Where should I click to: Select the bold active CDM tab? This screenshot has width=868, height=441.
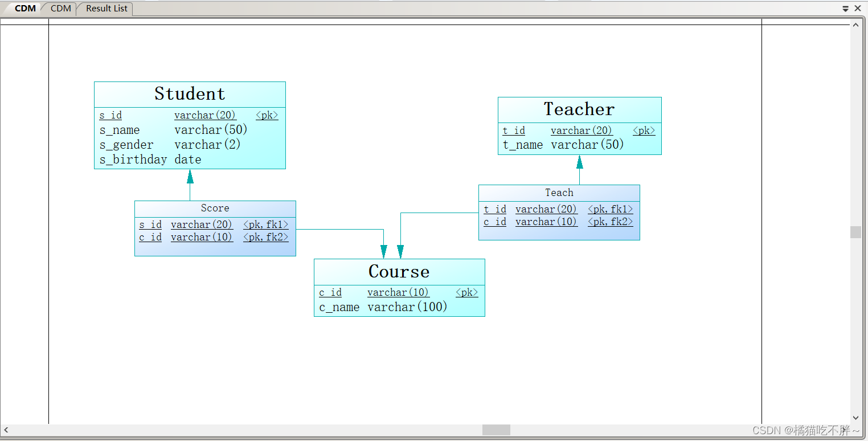[x=24, y=9]
